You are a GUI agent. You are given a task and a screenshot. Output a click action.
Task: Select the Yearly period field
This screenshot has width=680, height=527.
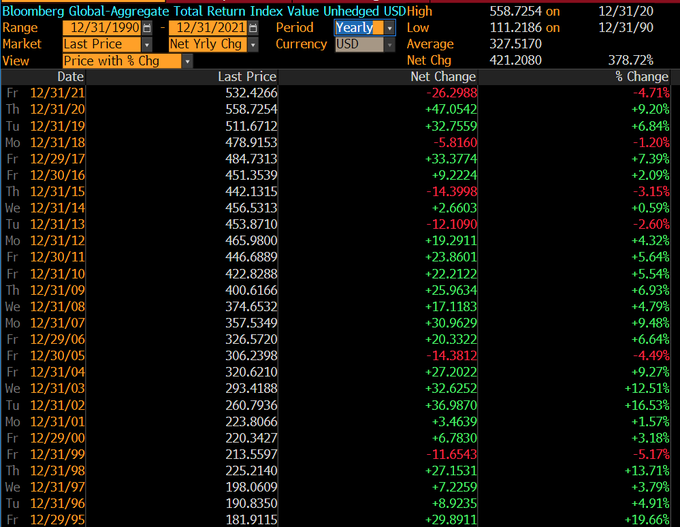click(359, 28)
